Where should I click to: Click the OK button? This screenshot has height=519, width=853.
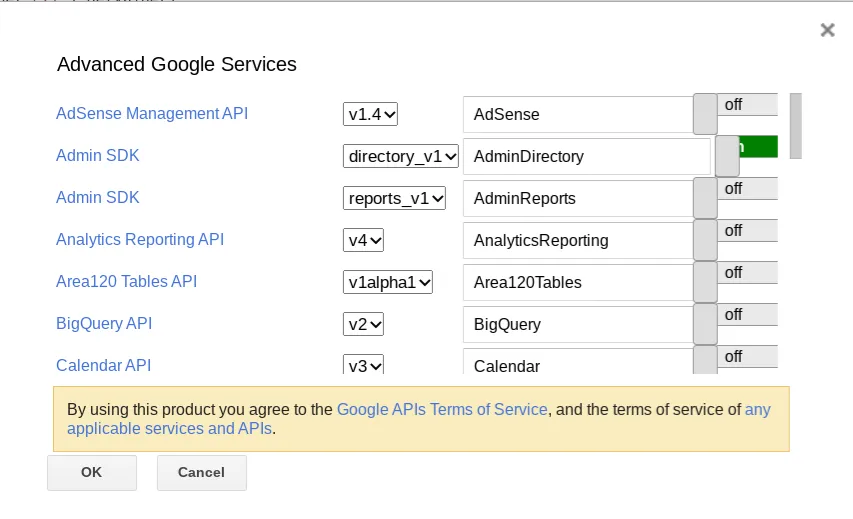click(x=92, y=472)
